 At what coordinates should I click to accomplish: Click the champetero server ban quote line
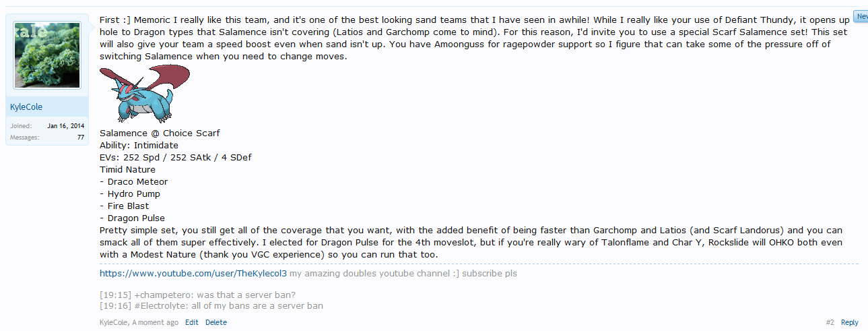click(197, 295)
